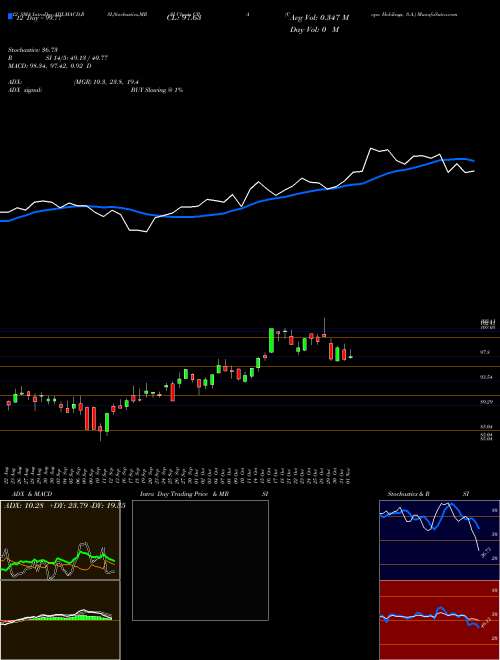Click the CL: 97.68 closing price text
The width and height of the screenshot is (500, 660).
pyautogui.click(x=185, y=18)
